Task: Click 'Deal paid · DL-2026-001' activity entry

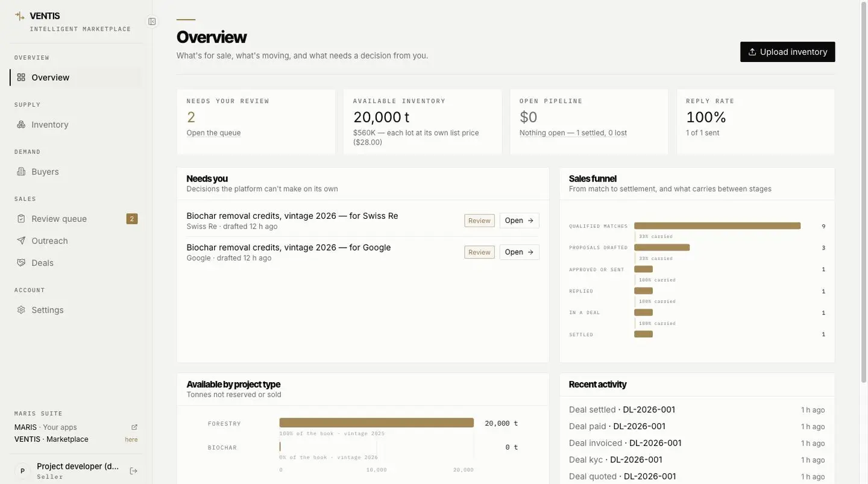Action: (697, 426)
